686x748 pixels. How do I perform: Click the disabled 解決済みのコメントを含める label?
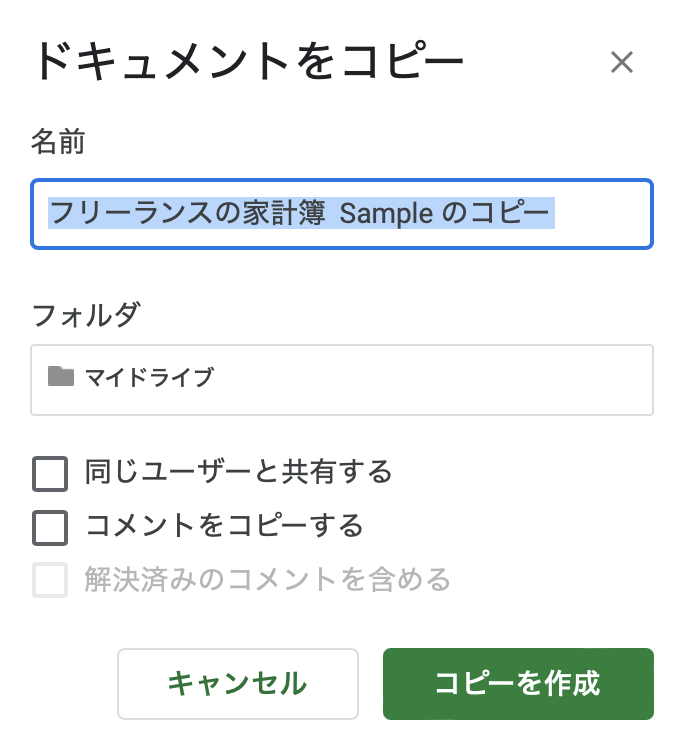click(267, 580)
